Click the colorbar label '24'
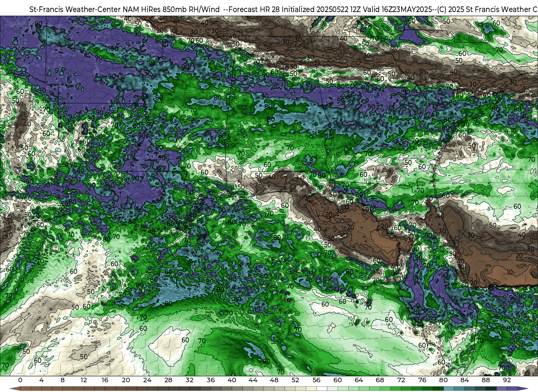 point(147,380)
